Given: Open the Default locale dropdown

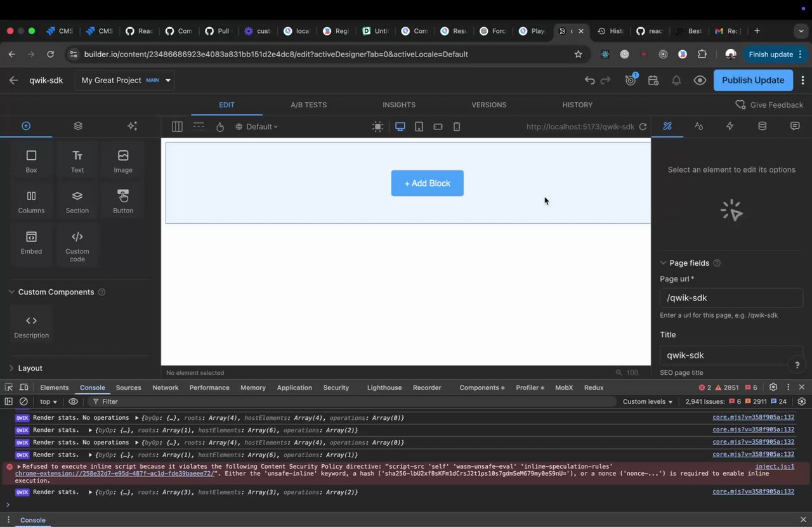Looking at the screenshot, I should click(257, 127).
